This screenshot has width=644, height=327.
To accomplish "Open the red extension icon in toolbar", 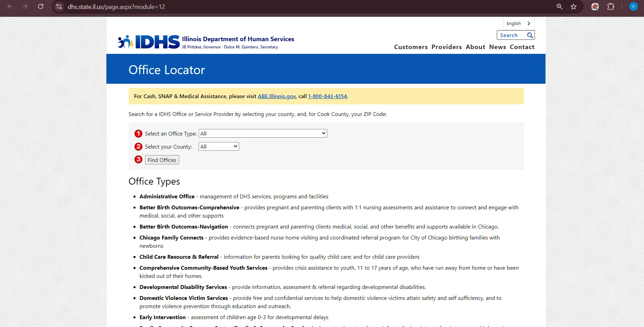I will (595, 7).
